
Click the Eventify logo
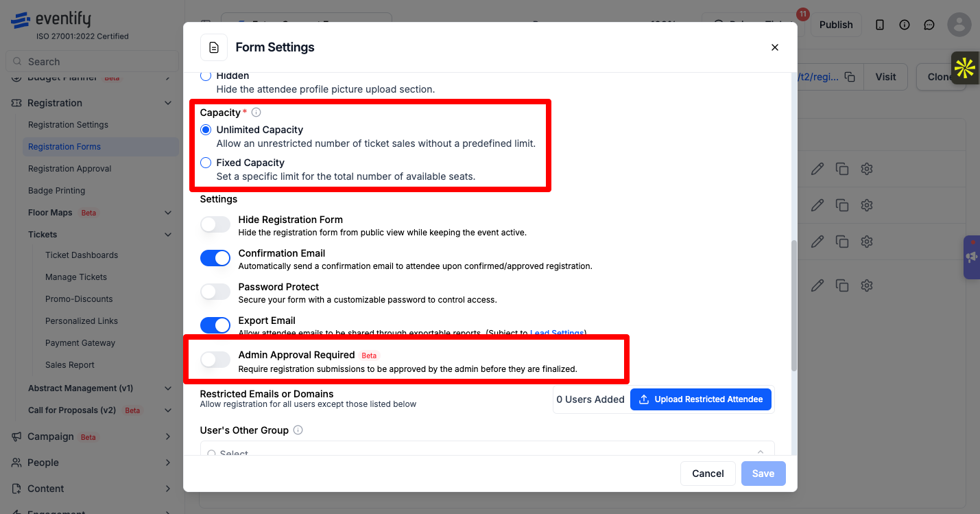click(x=51, y=21)
